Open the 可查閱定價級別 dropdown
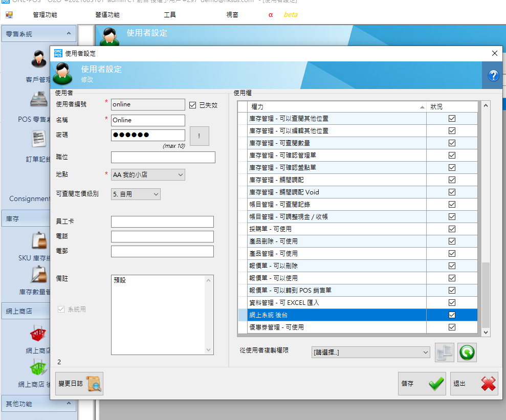 tap(136, 194)
